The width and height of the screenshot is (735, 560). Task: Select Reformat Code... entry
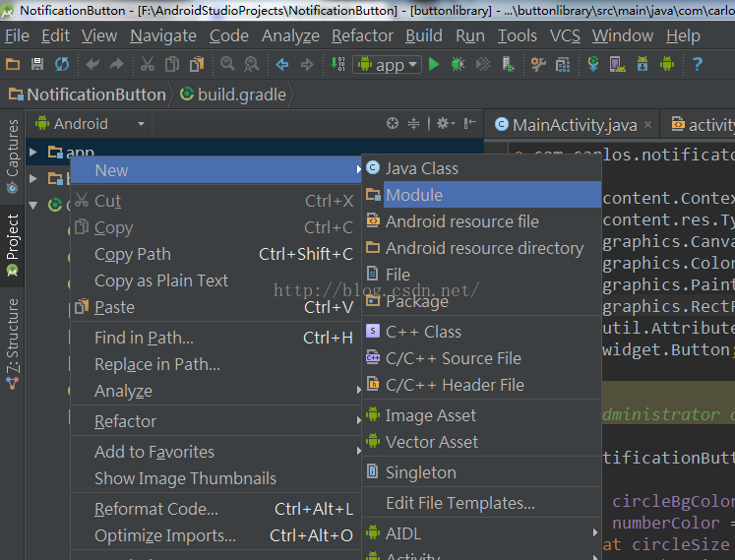tap(215, 509)
